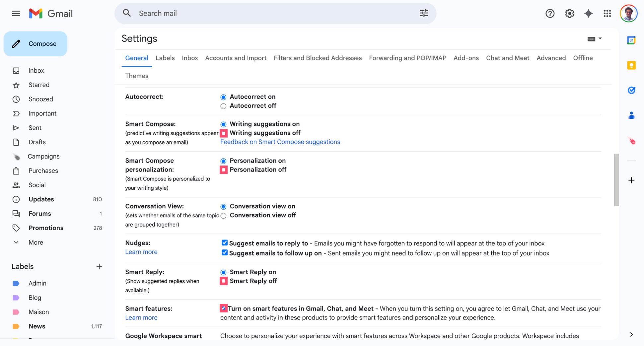644x346 pixels.
Task: Switch to Chat and Meet tab
Action: point(508,58)
